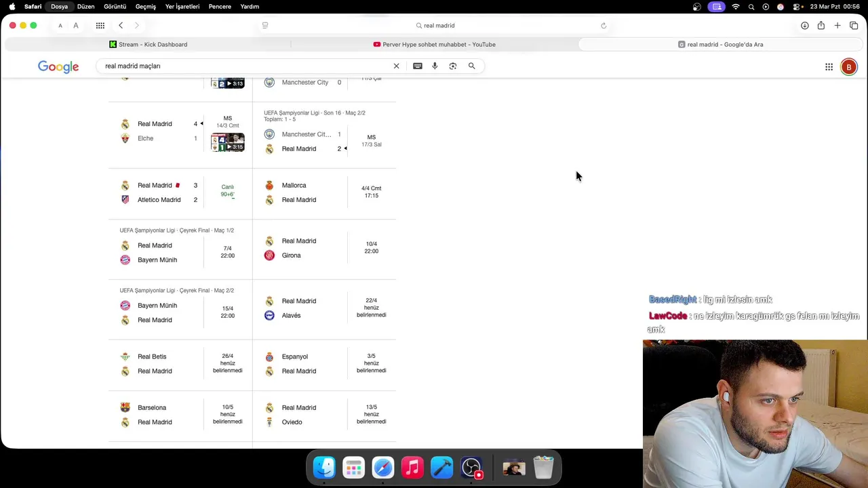868x488 pixels.
Task: Open Music app in the Dock
Action: (412, 468)
